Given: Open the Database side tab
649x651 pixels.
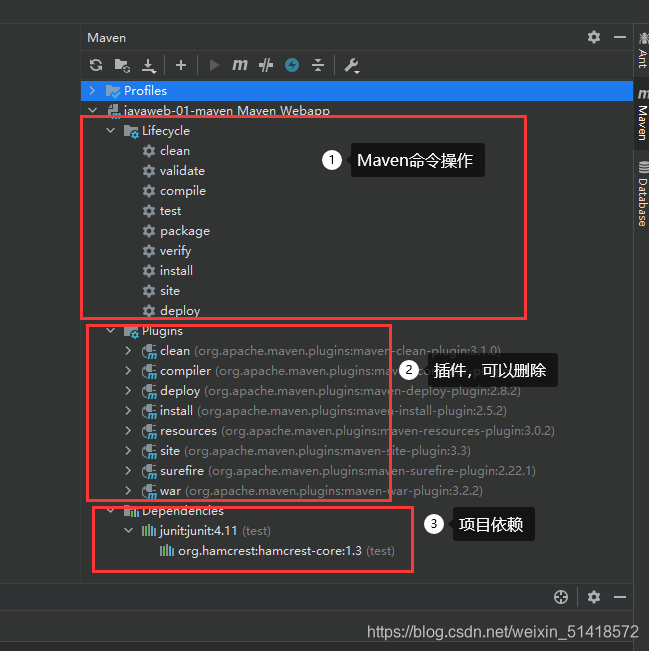Looking at the screenshot, I should point(643,194).
